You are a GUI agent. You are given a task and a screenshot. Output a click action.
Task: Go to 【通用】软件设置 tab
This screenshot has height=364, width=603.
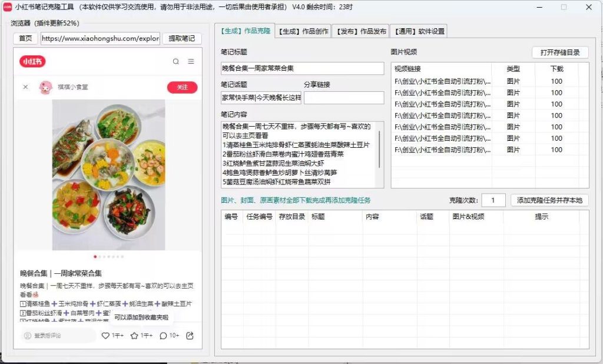(420, 31)
